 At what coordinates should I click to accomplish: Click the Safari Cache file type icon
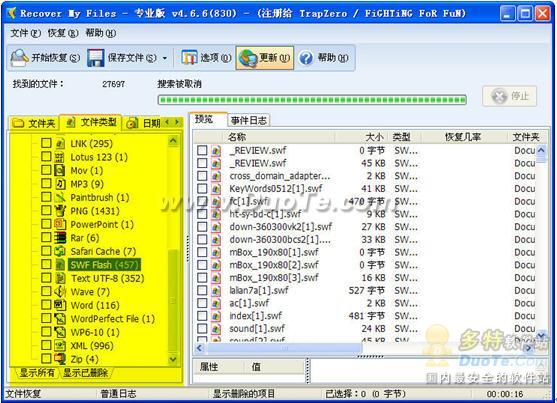pyautogui.click(x=60, y=251)
